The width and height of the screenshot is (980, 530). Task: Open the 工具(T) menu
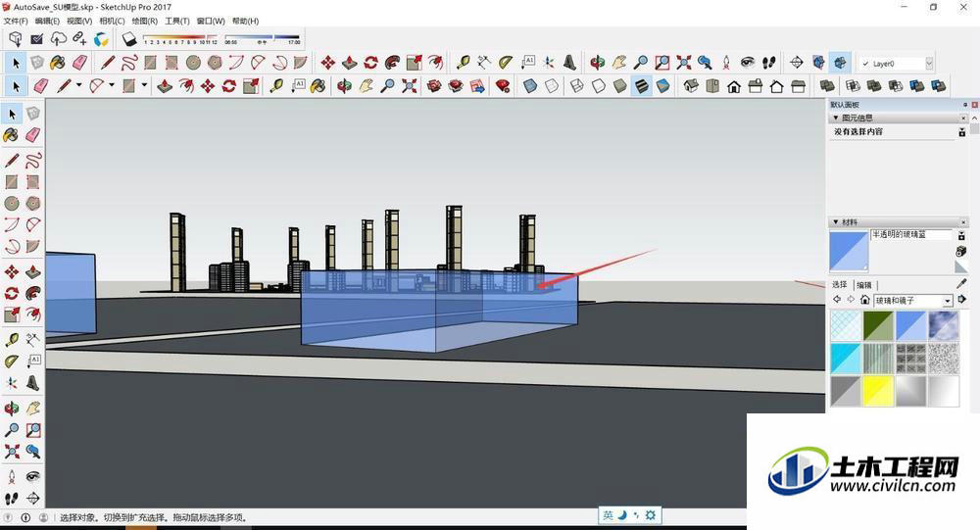click(176, 21)
